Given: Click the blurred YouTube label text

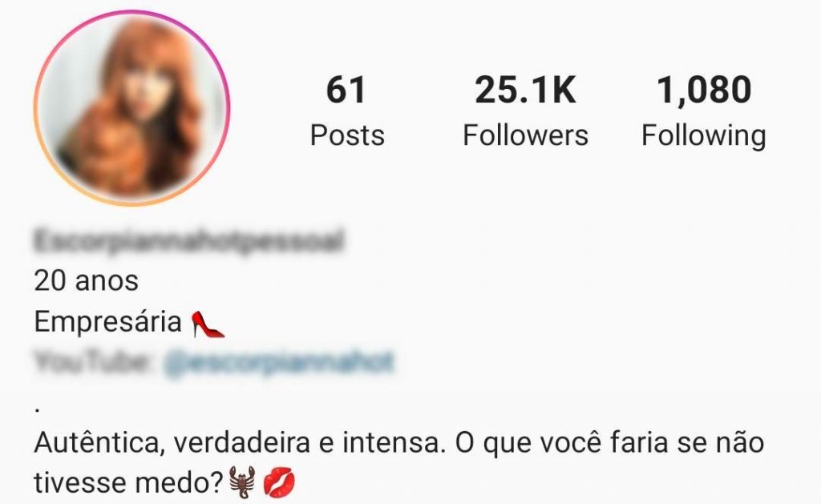Looking at the screenshot, I should click(x=92, y=361).
